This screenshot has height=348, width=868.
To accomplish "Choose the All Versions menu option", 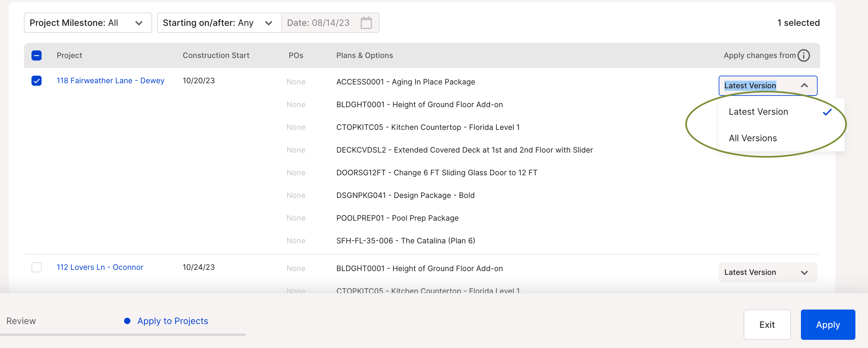I will click(781, 138).
